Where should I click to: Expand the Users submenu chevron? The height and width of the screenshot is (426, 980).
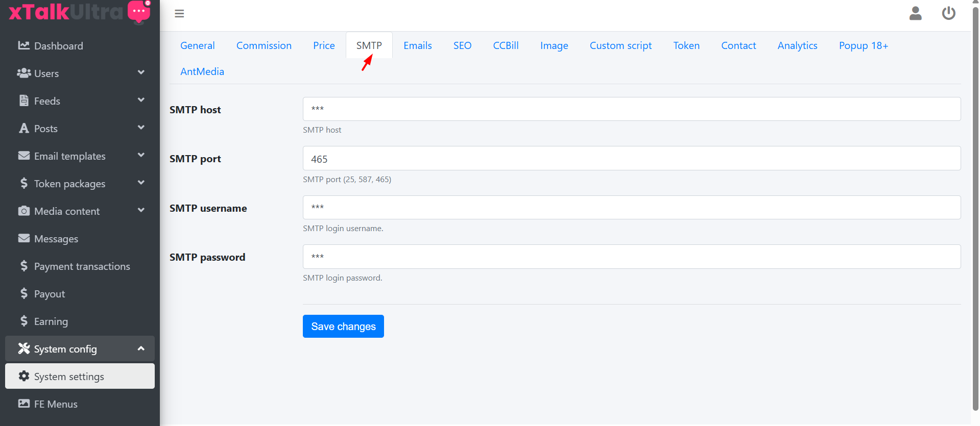(x=141, y=72)
